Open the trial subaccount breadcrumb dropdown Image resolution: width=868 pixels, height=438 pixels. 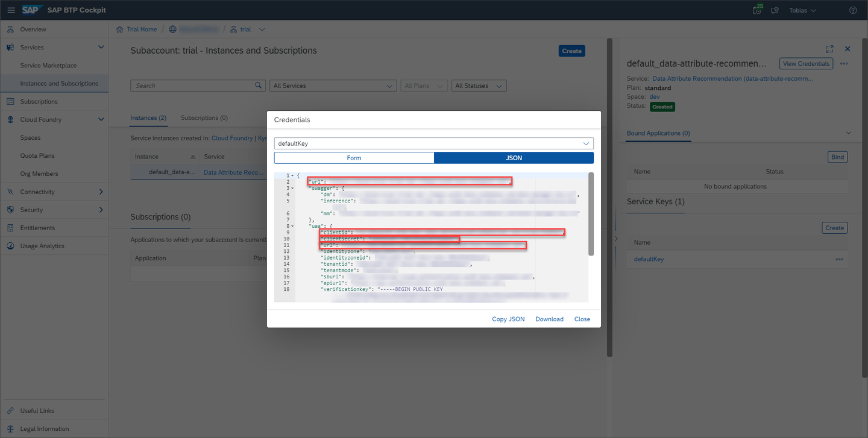pyautogui.click(x=262, y=30)
